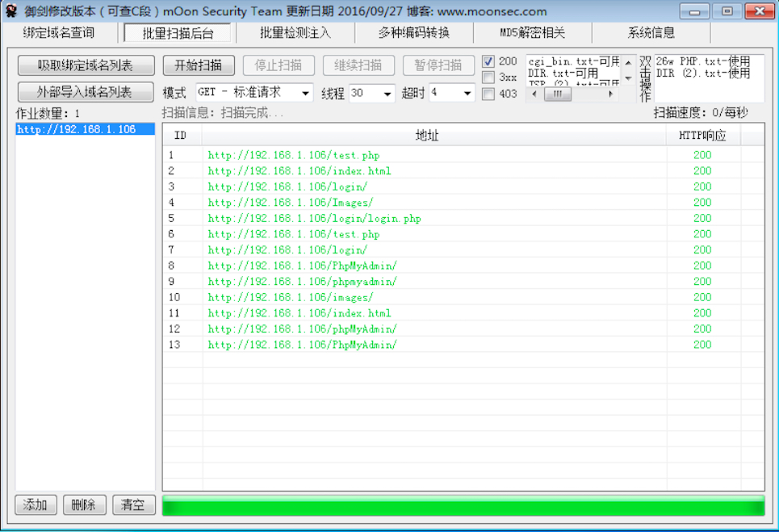
Task: Select http://192.168.1.106 in job list
Action: tap(85, 129)
